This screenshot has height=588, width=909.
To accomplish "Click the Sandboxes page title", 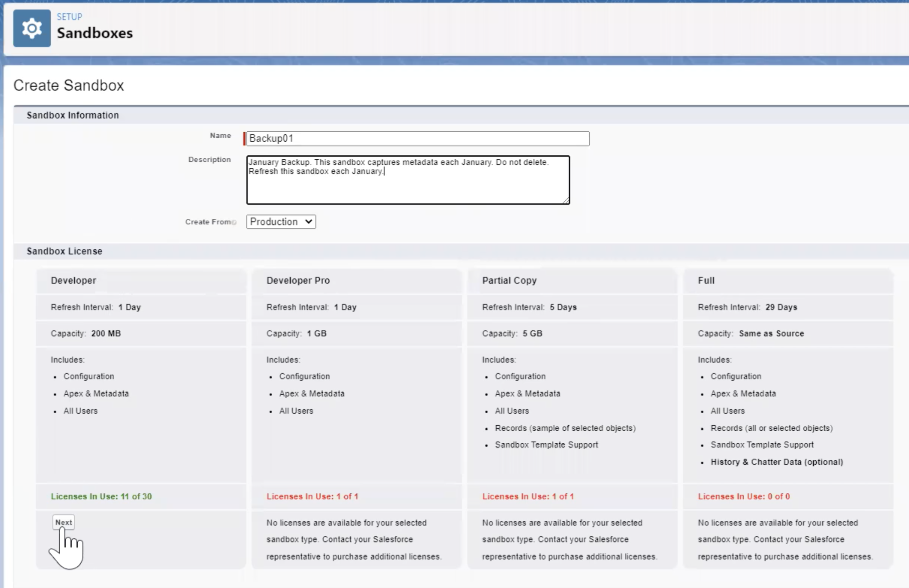I will pyautogui.click(x=95, y=33).
